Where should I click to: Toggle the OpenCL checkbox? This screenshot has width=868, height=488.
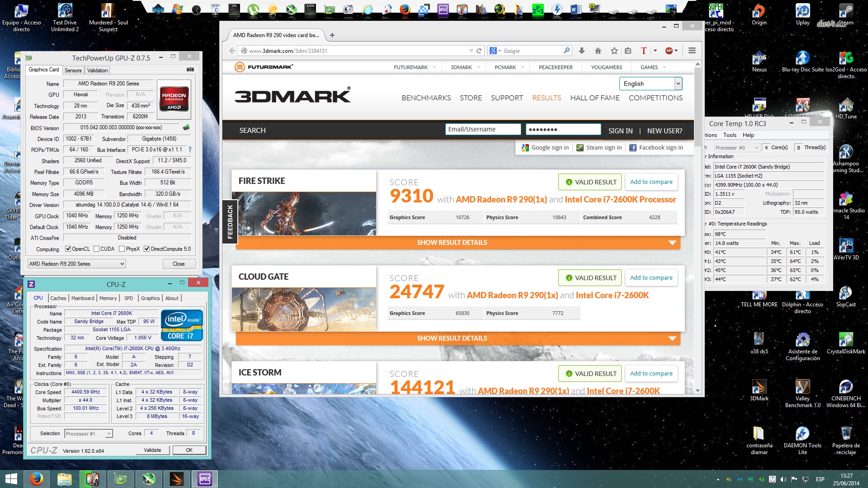coord(68,249)
